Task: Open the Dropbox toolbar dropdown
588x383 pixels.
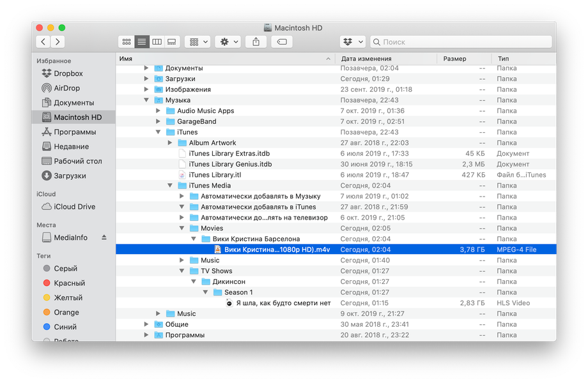Action: [x=353, y=42]
